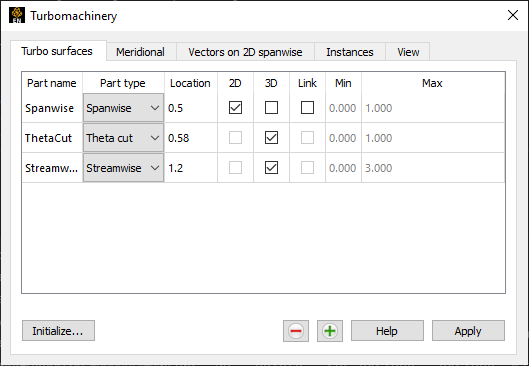This screenshot has height=366, width=529.
Task: Click the 3D column header
Action: [x=271, y=83]
